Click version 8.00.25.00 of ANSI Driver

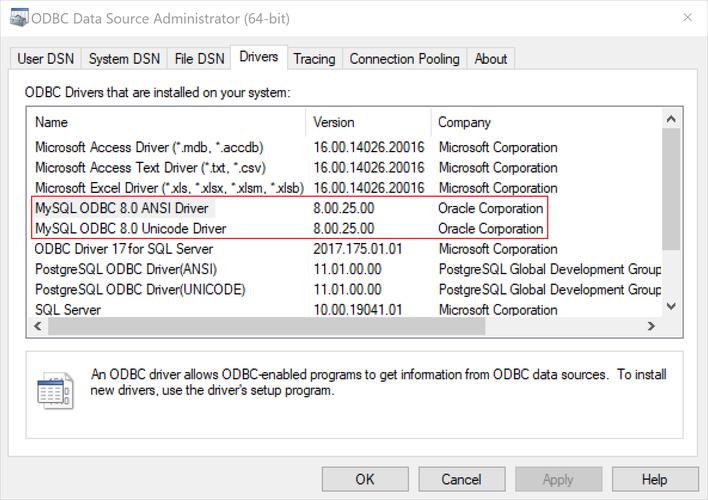pyautogui.click(x=344, y=208)
